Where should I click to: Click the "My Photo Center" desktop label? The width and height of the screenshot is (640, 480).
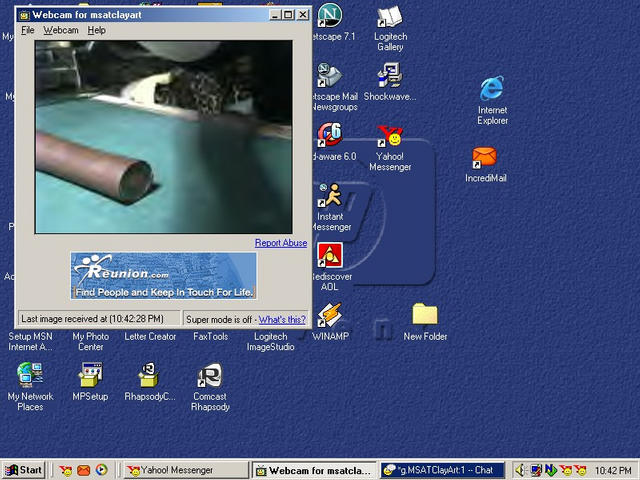coord(91,342)
